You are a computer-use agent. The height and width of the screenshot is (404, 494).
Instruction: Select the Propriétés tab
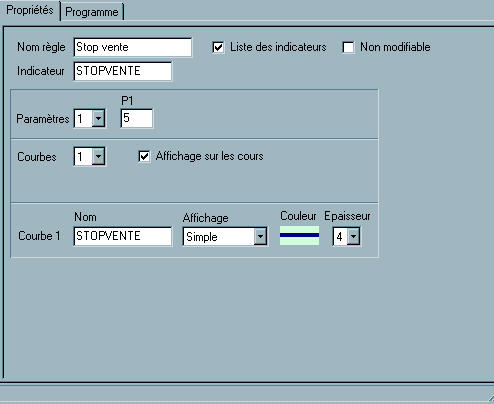(30, 10)
